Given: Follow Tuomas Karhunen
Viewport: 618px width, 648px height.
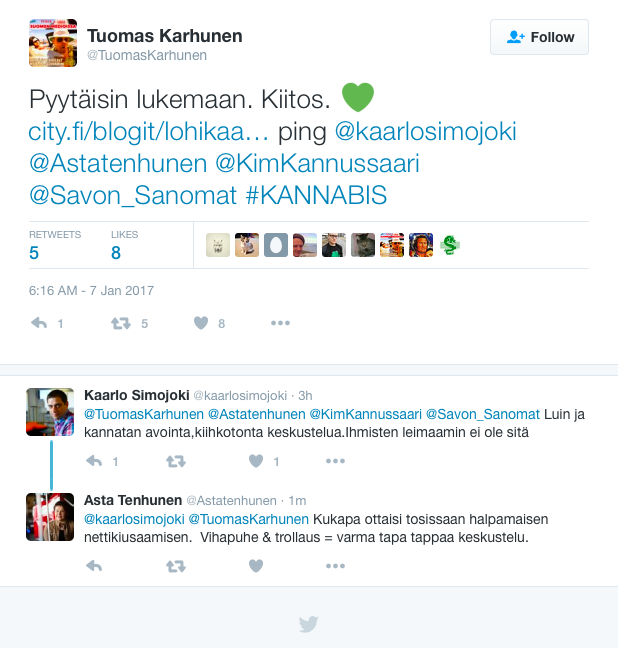Looking at the screenshot, I should point(539,37).
